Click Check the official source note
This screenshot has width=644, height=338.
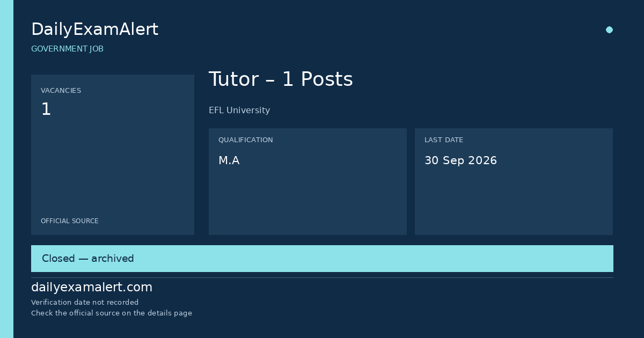pyautogui.click(x=112, y=313)
